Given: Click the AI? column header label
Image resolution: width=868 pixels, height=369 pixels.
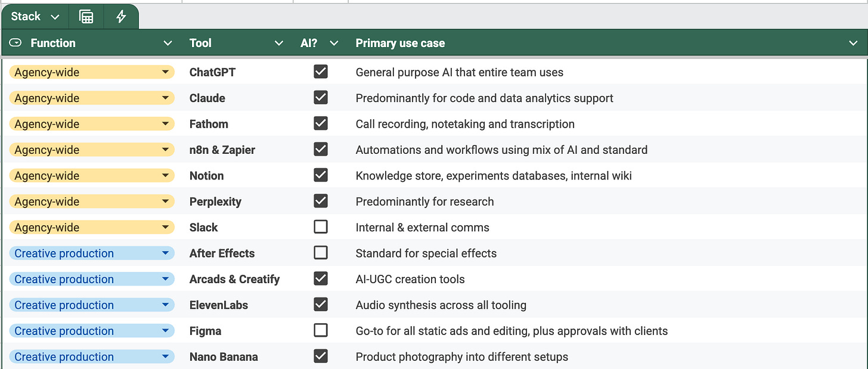Looking at the screenshot, I should (x=309, y=43).
